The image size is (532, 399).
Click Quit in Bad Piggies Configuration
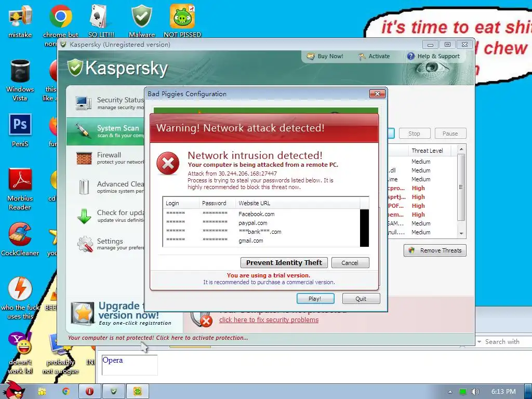pos(361,299)
